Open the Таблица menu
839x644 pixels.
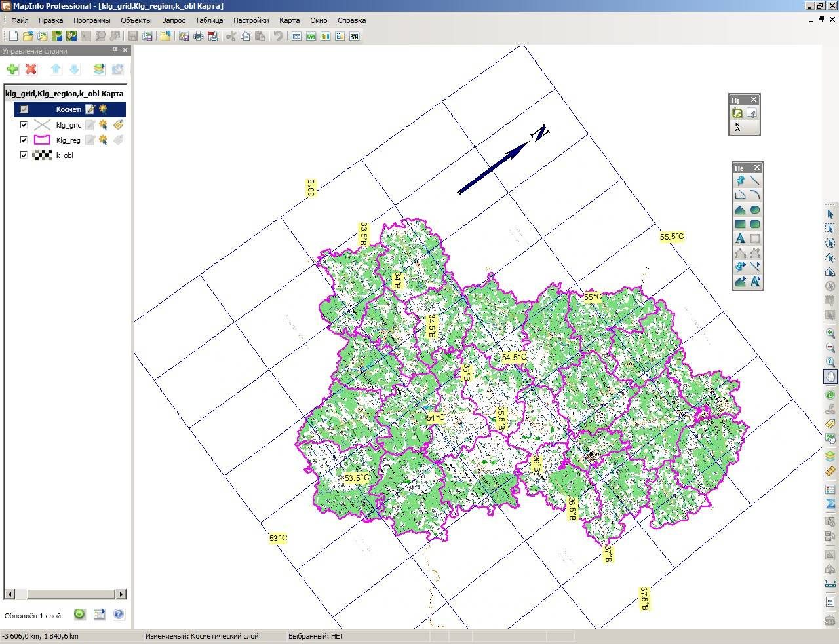click(x=209, y=20)
